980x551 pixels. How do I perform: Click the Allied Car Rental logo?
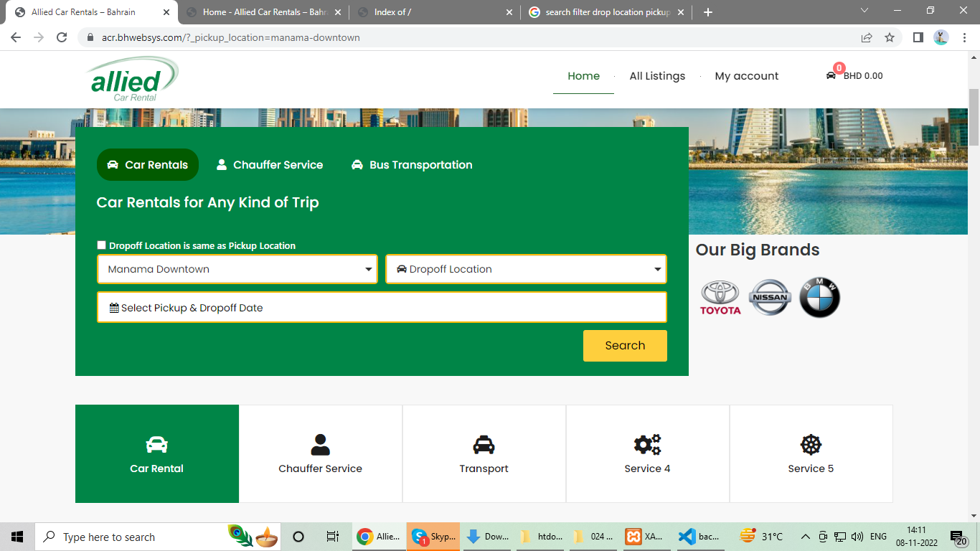point(133,78)
